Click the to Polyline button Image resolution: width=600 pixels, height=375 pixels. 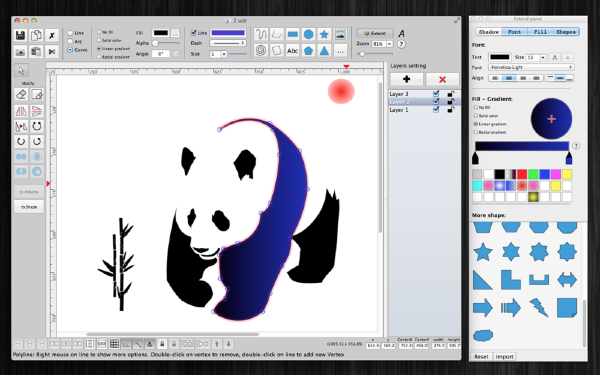point(29,192)
